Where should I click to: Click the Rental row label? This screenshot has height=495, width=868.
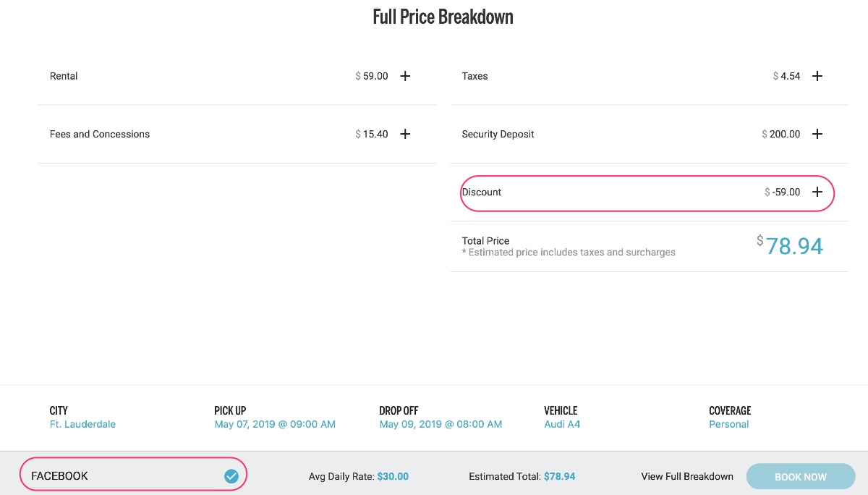(x=64, y=76)
